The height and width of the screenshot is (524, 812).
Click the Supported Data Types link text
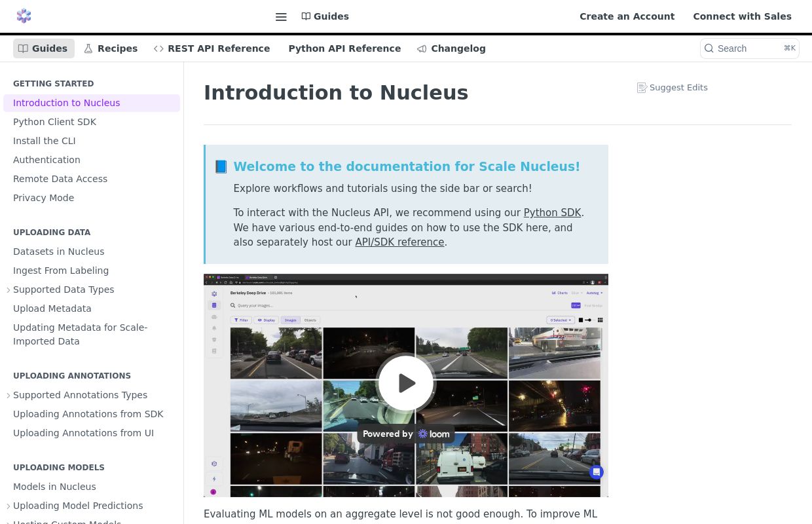coord(64,290)
